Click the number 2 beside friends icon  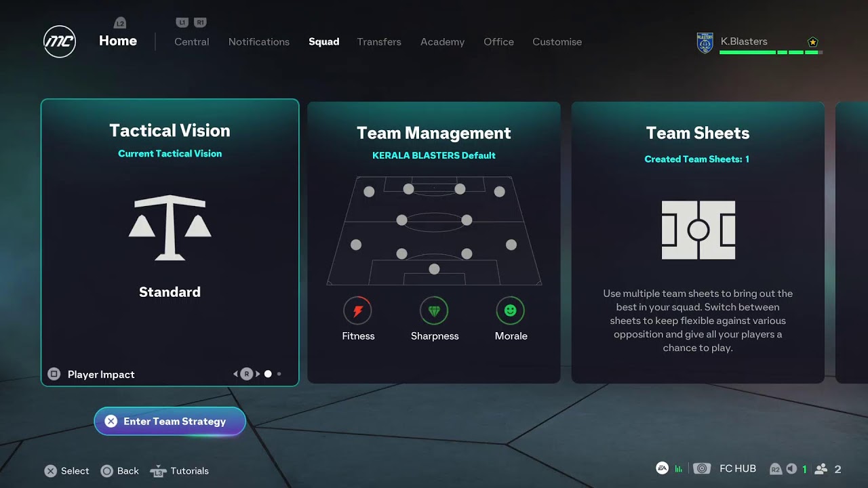[837, 469]
